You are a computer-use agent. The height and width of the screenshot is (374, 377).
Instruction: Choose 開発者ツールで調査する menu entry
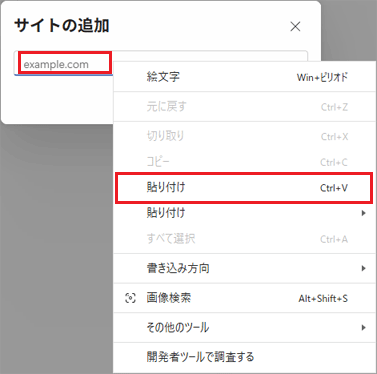[x=245, y=357]
